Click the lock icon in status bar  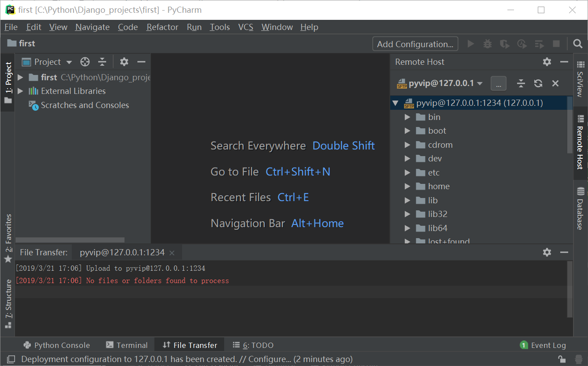click(562, 359)
